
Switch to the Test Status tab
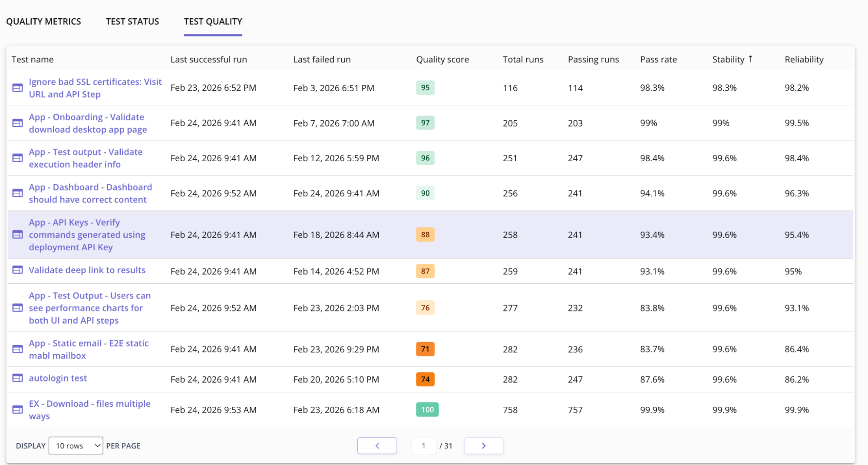[x=132, y=22]
